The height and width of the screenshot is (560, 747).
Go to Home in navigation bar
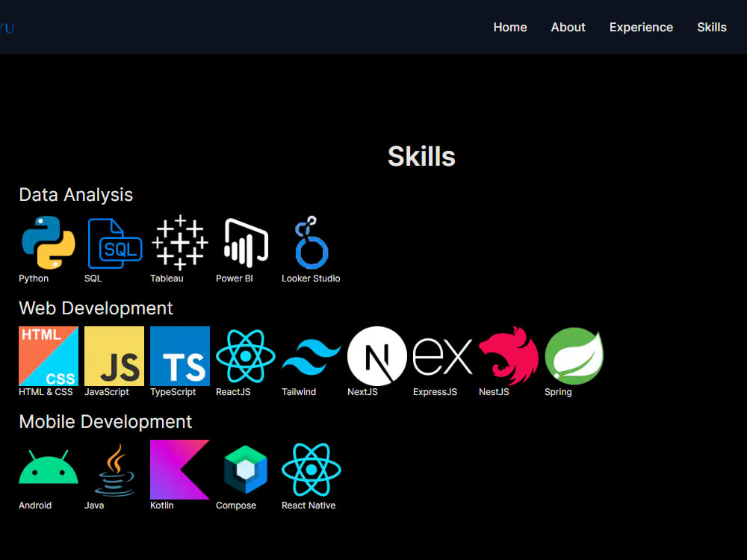pyautogui.click(x=510, y=28)
